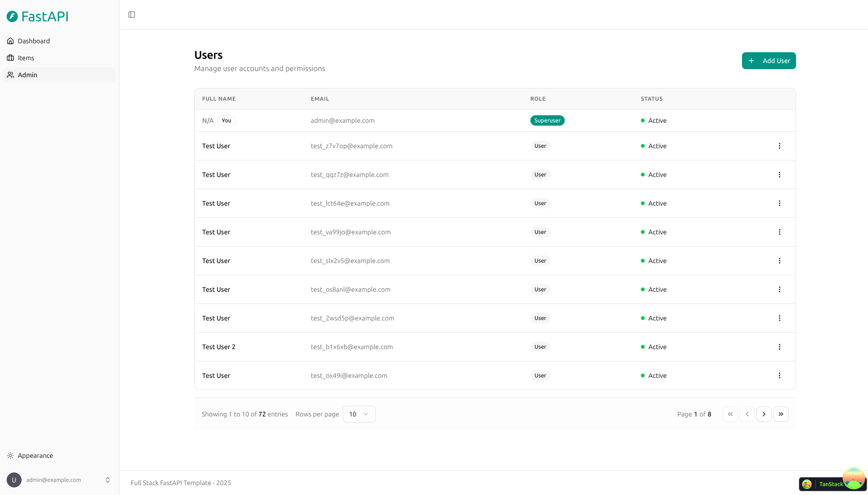
Task: Open the actions dropdown for test_slx2v5@example.com
Action: (780, 261)
